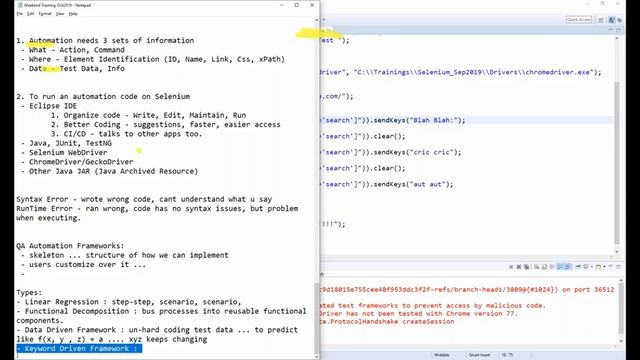Minimize the Eclipse Console view
This screenshot has height=360, width=640.
(611, 266)
